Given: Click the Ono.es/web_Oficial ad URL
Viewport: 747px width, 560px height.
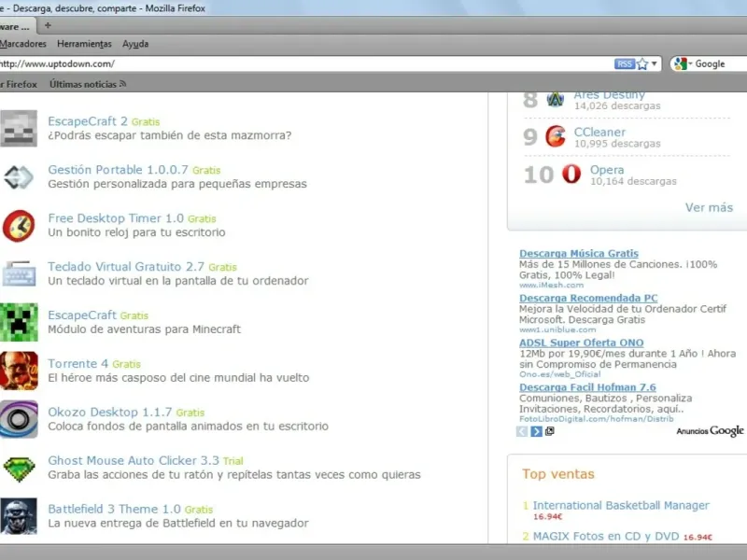Looking at the screenshot, I should pos(559,374).
